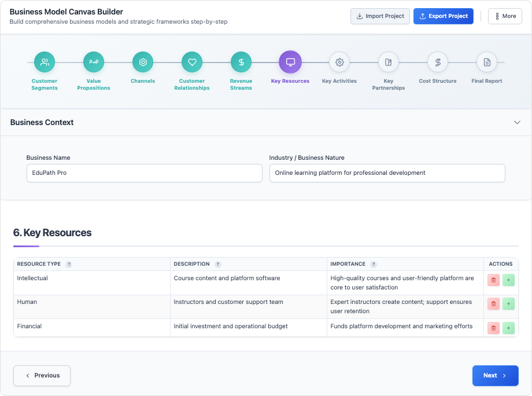Open the More options menu
Viewport: 532px width, 396px height.
505,16
